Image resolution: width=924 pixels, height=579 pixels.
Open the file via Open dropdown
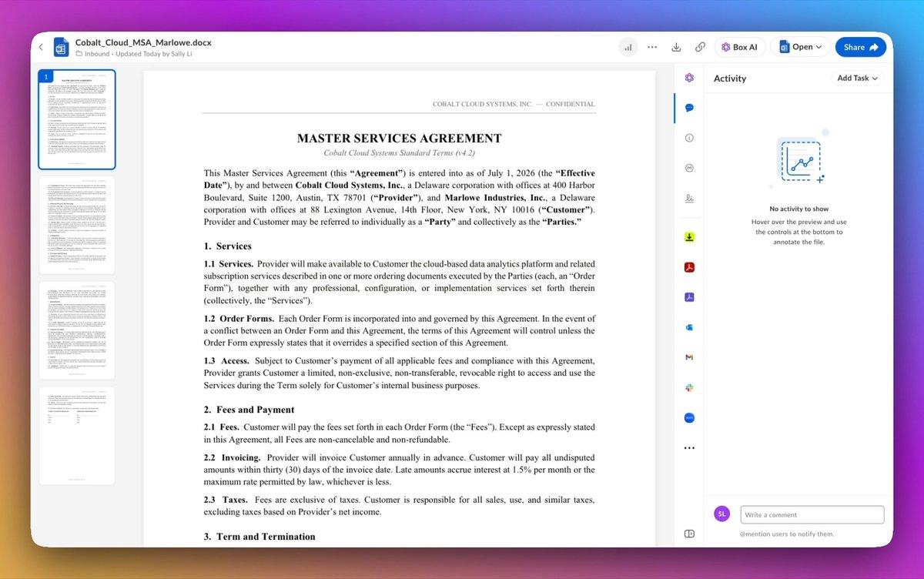point(800,47)
